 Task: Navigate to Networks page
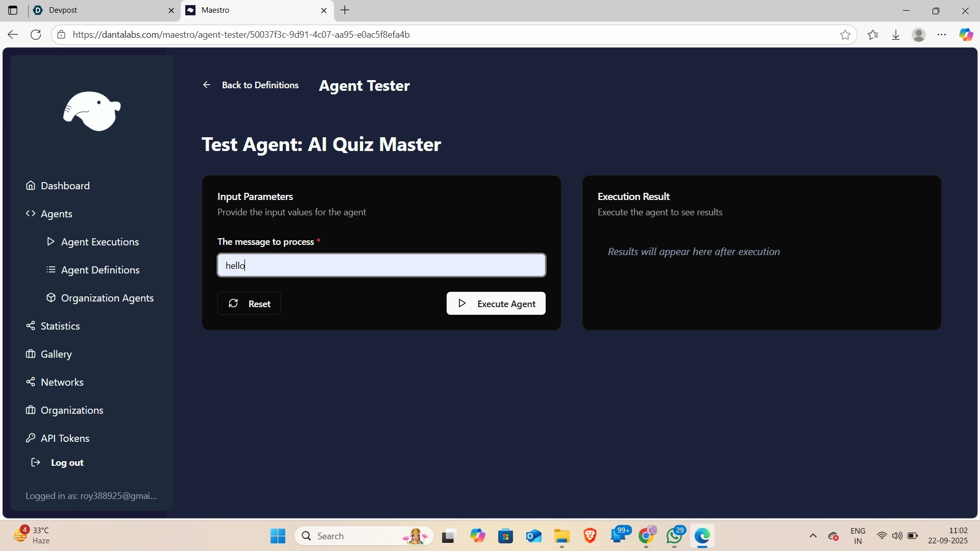tap(62, 382)
